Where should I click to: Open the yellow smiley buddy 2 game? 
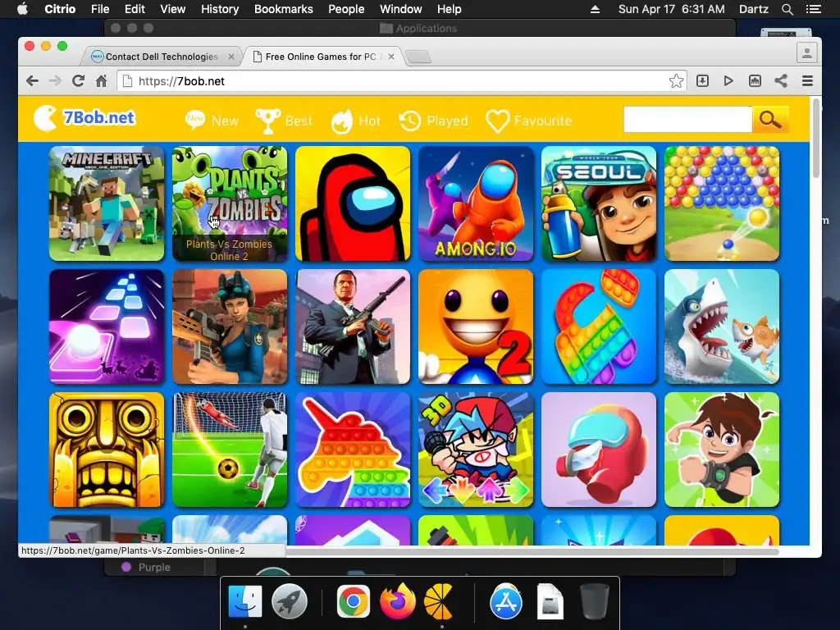[476, 326]
